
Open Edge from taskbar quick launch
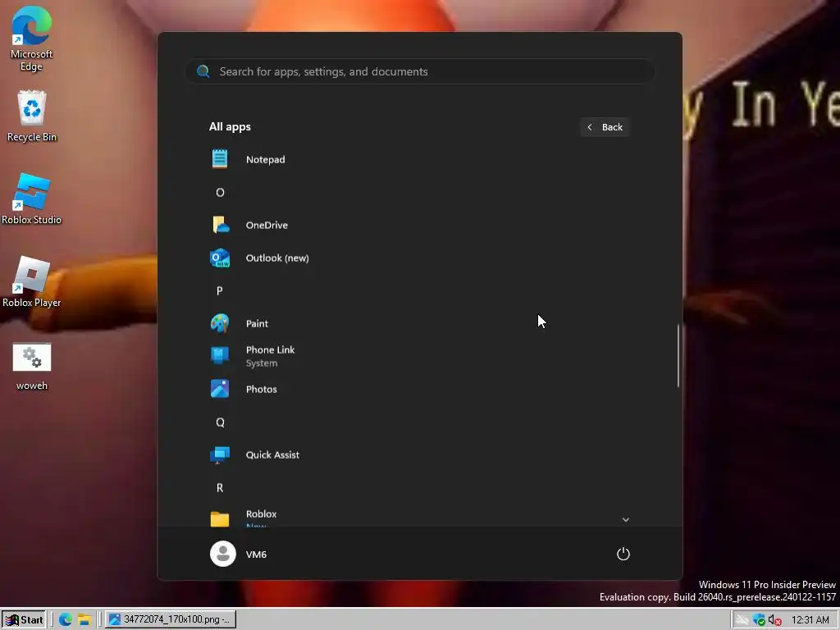pyautogui.click(x=66, y=620)
